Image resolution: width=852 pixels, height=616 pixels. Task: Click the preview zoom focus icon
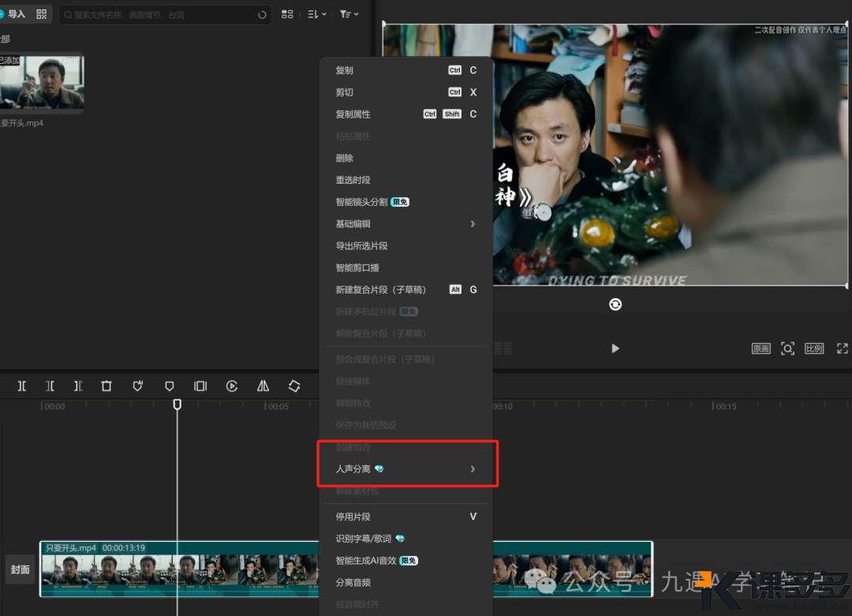[788, 349]
